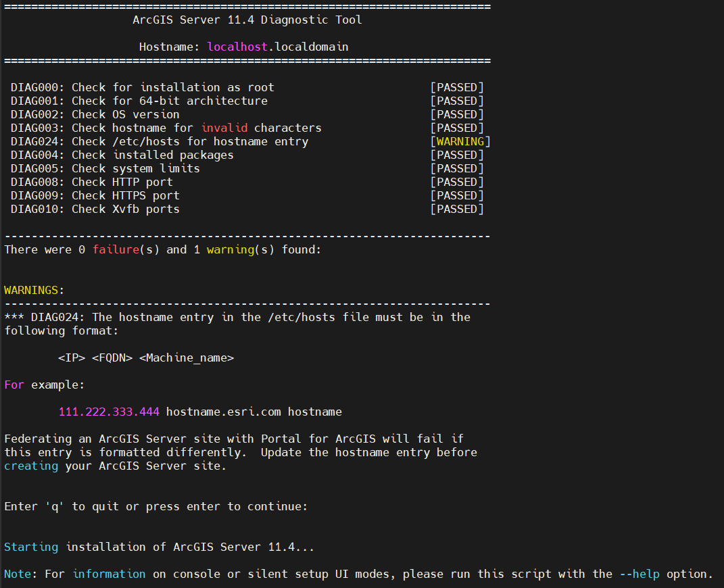Click the 'hostname.esri.com hostname' example text

click(x=254, y=412)
